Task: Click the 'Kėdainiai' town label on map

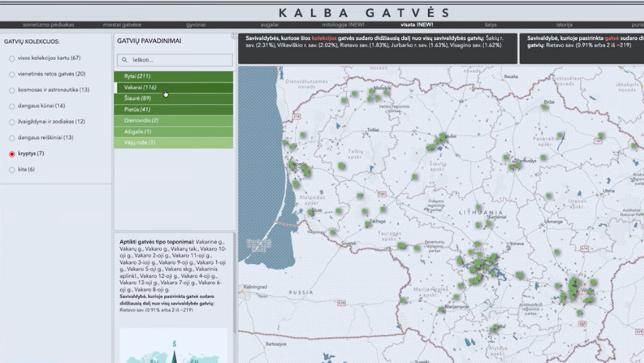Action: (x=497, y=217)
